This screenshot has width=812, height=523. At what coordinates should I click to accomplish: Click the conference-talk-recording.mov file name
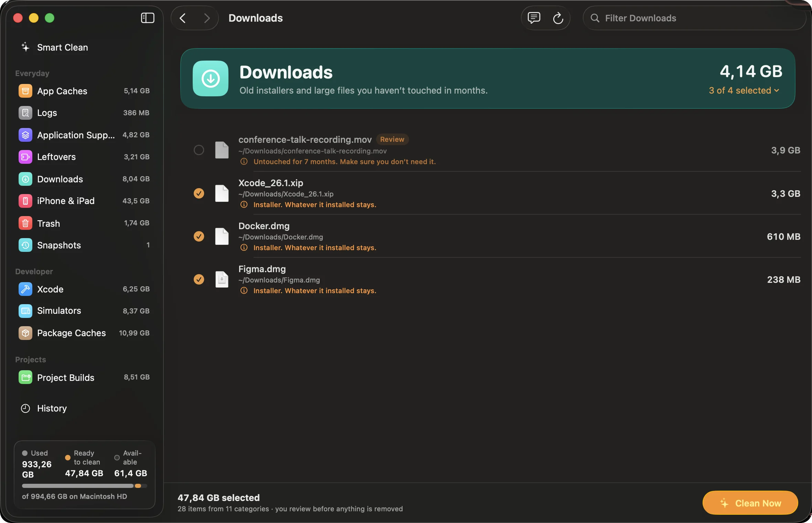click(x=305, y=140)
